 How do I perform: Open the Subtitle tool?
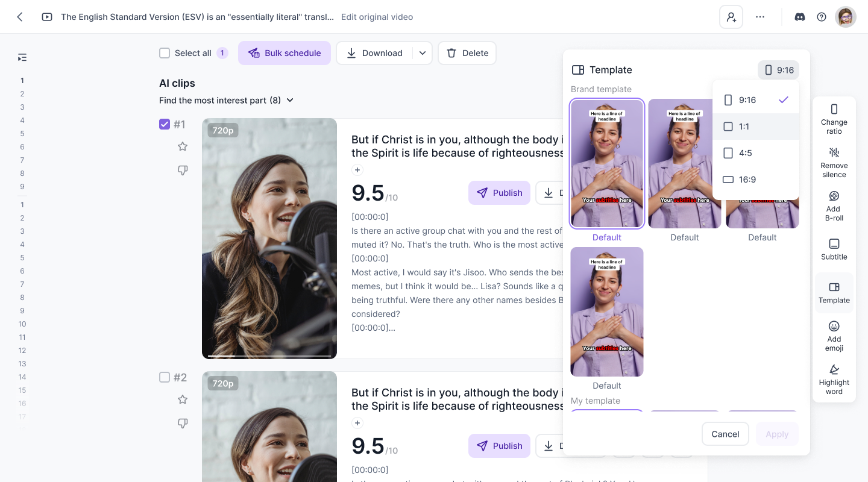834,249
